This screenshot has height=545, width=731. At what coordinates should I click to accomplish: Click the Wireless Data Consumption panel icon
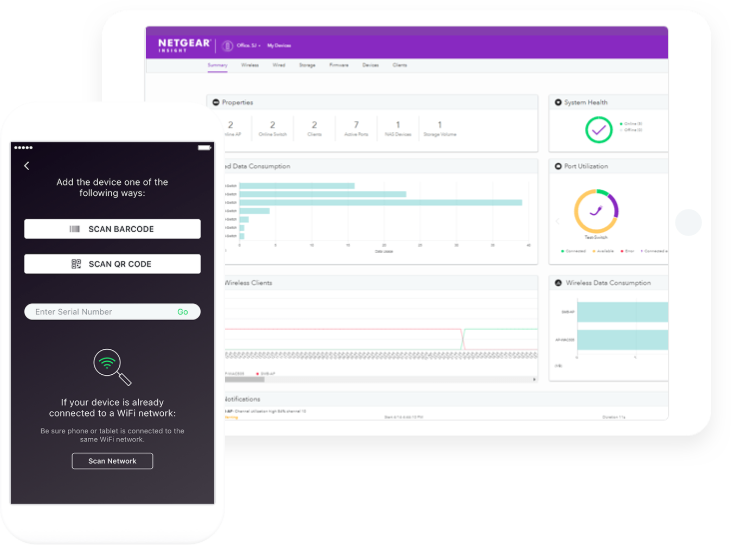[558, 283]
